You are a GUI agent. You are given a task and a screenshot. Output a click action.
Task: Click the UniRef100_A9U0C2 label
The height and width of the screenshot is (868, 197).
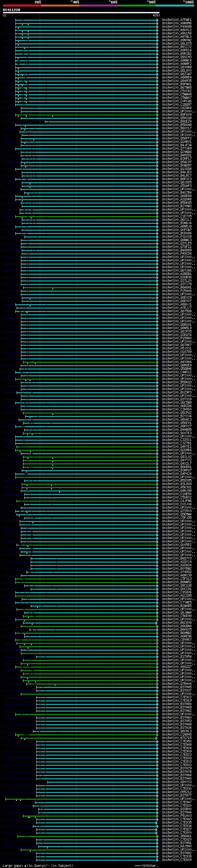[x=176, y=30]
